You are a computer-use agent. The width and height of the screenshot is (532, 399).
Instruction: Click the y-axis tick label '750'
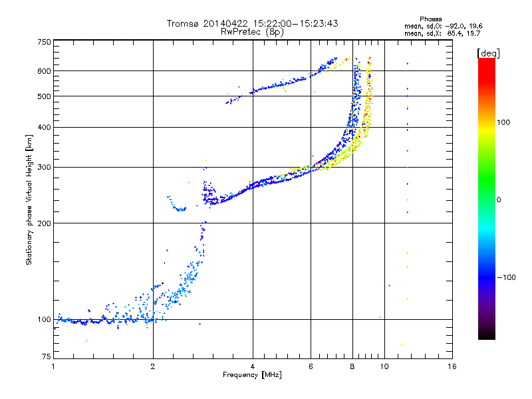click(44, 42)
